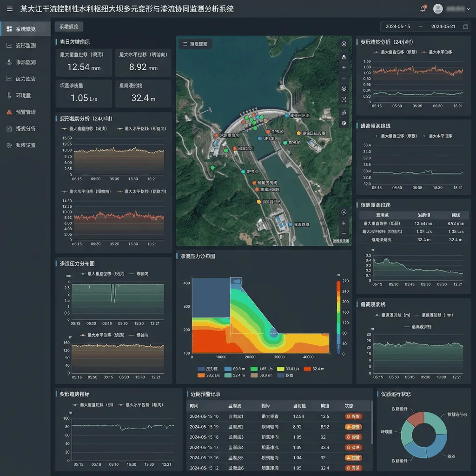Click status badge in 2024-05-15 12 alert row
The image size is (476, 476).
pyautogui.click(x=353, y=468)
